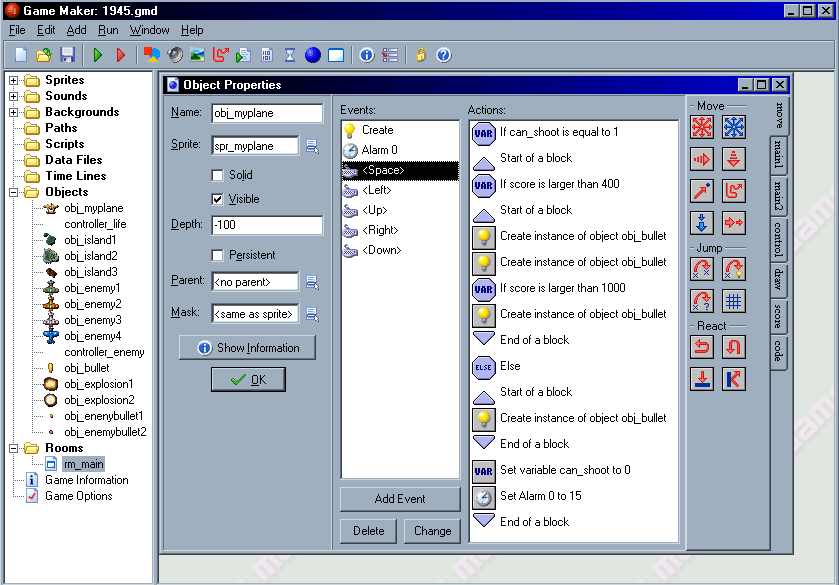Open game options list toolbar icon
The image size is (839, 585).
[x=390, y=55]
